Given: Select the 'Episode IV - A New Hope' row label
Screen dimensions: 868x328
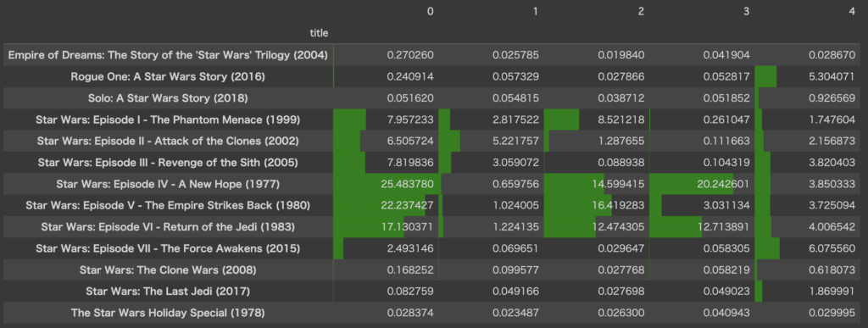Looking at the screenshot, I should coord(168,184).
